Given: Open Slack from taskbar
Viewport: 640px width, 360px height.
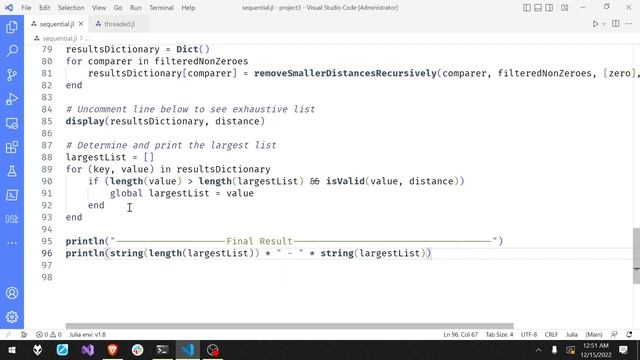Looking at the screenshot, I should (x=138, y=350).
